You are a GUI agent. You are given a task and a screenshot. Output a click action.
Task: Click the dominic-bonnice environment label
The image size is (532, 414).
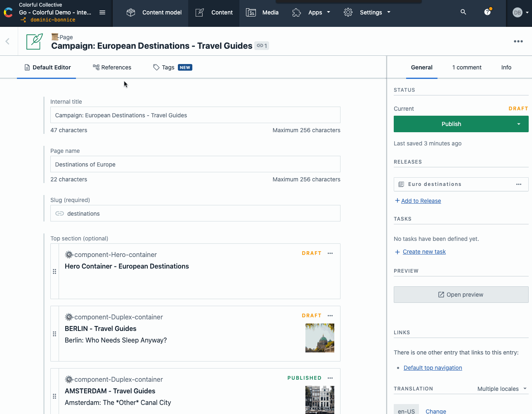[53, 20]
